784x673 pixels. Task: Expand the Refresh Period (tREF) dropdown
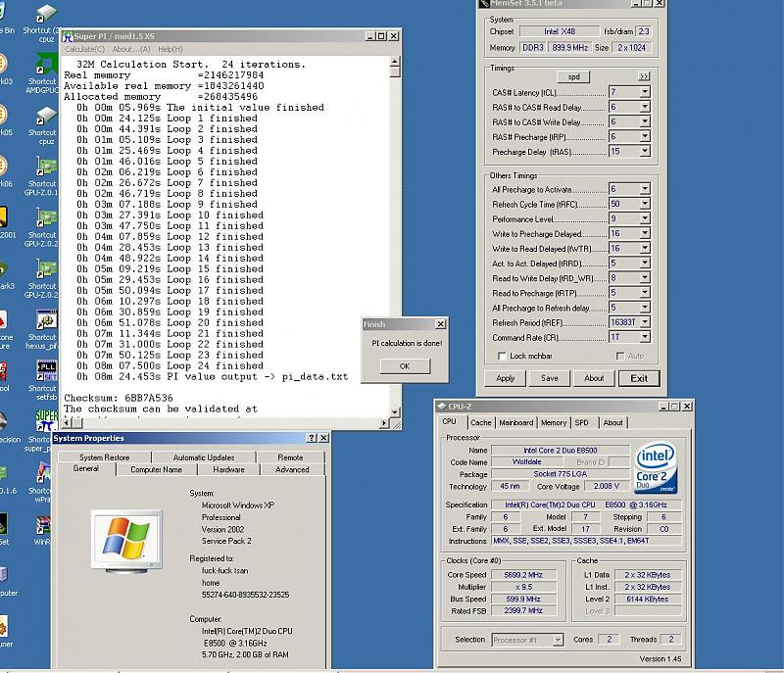[645, 322]
